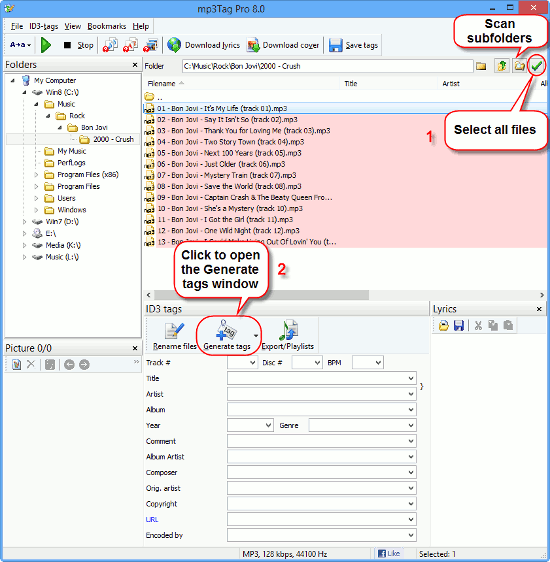This screenshot has width=550, height=562.
Task: Click the Download lyrics button
Action: 204,45
